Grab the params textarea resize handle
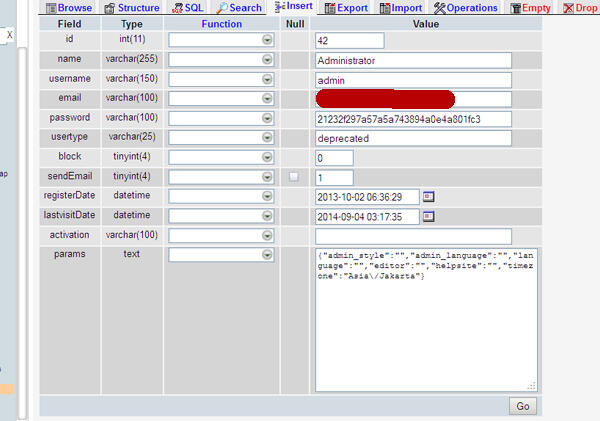 pyautogui.click(x=532, y=386)
